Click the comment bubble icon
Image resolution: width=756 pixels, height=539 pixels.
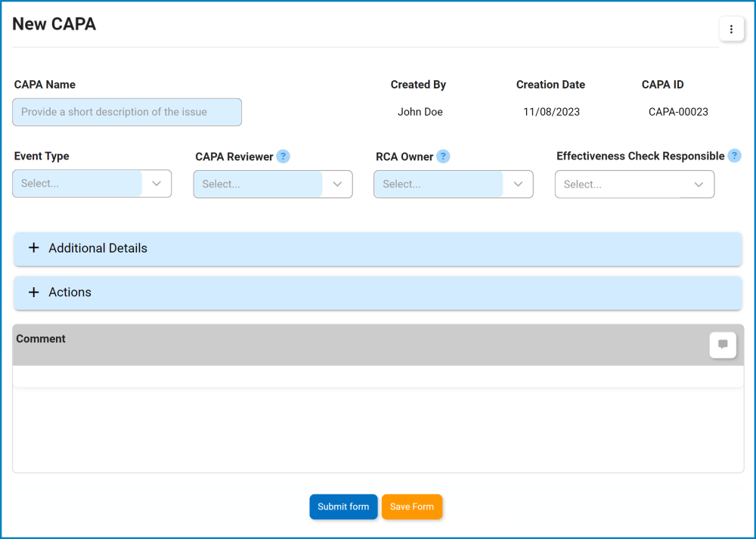723,345
